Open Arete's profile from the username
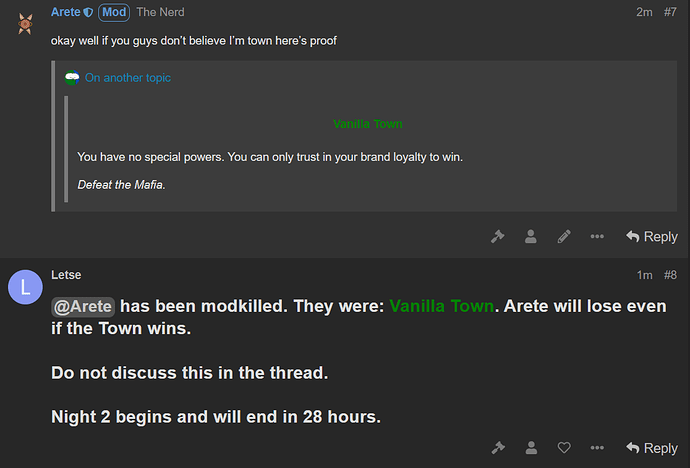690x468 pixels. [66, 12]
